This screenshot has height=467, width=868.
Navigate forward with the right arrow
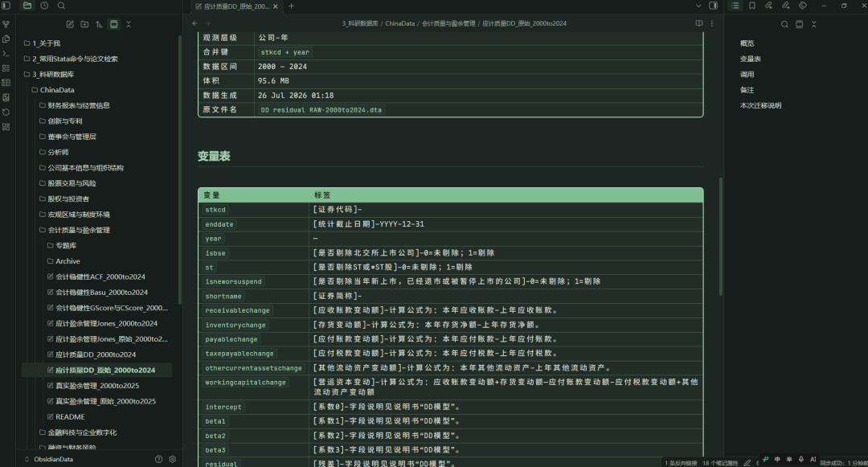point(208,23)
